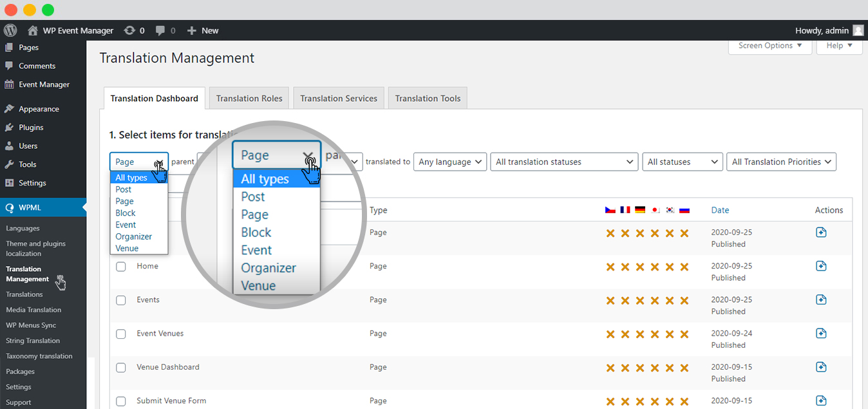Screen dimensions: 868x409
Task: Click Russian translation status for Events row
Action: coord(684,300)
